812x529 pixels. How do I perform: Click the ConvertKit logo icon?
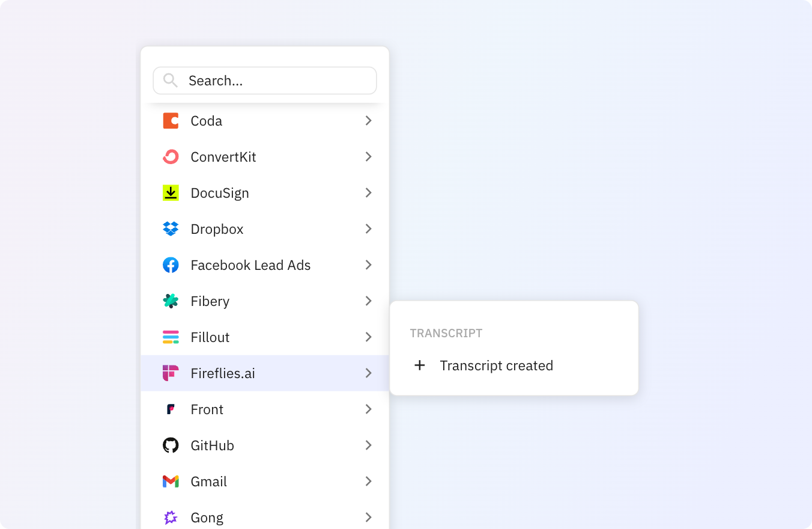tap(171, 157)
